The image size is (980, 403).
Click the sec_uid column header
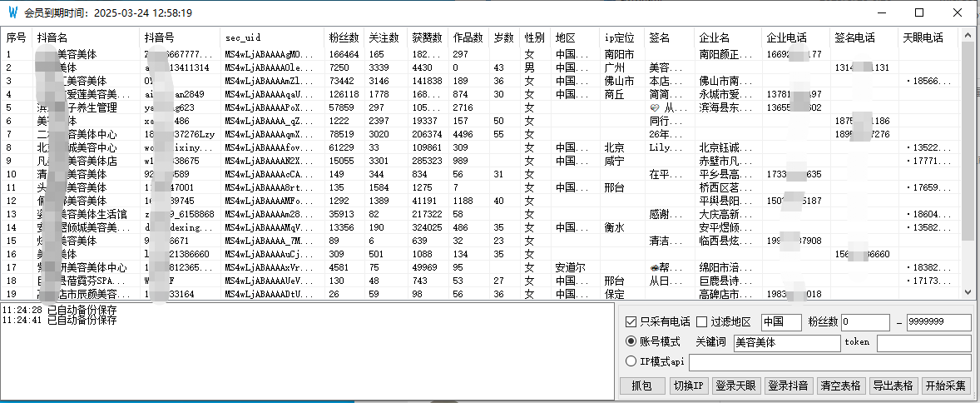(273, 37)
